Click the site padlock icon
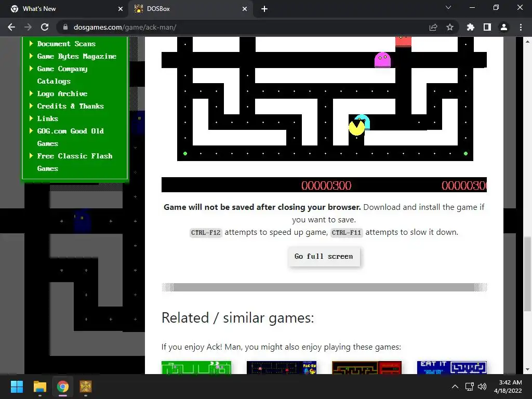The image size is (532, 399). point(65,27)
